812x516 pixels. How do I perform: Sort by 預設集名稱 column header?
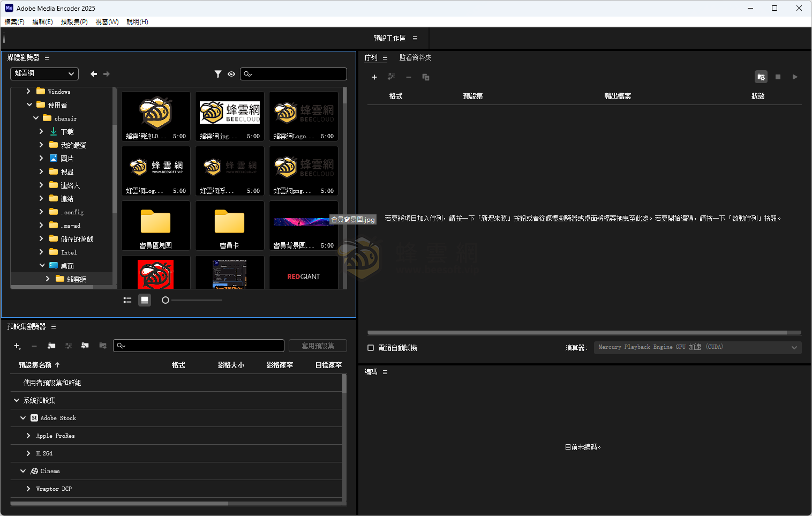[x=35, y=365]
